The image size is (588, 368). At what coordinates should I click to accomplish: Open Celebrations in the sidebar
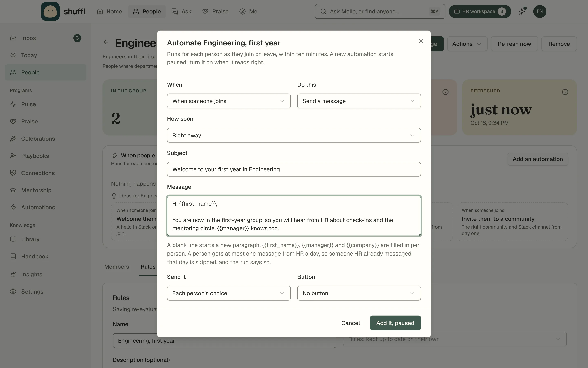46,139
